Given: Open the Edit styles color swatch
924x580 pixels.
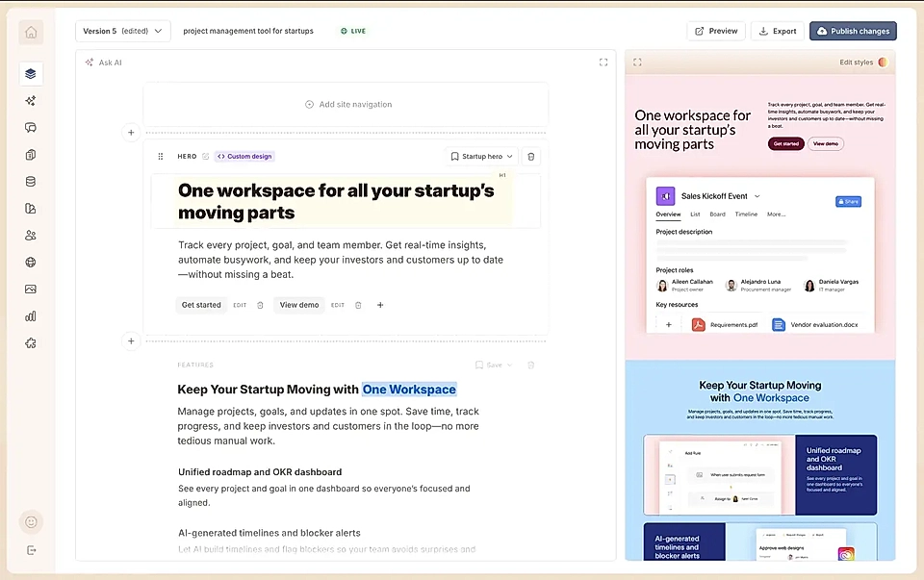Looking at the screenshot, I should coord(883,63).
